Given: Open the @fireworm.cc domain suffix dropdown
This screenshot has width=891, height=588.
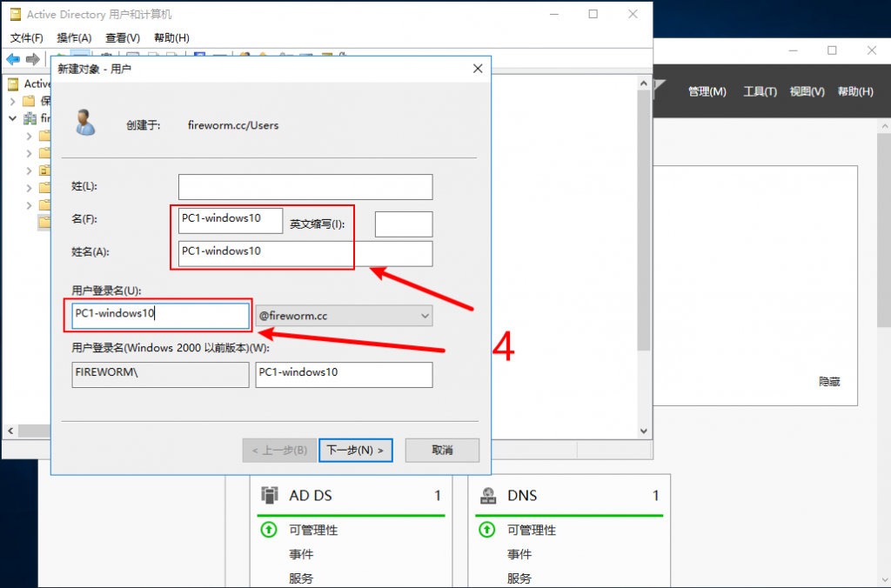Looking at the screenshot, I should point(425,316).
